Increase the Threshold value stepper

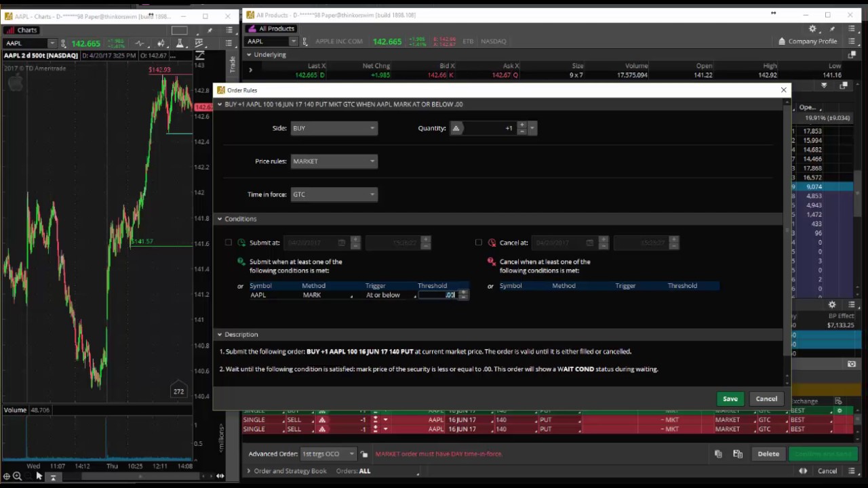[x=463, y=293]
